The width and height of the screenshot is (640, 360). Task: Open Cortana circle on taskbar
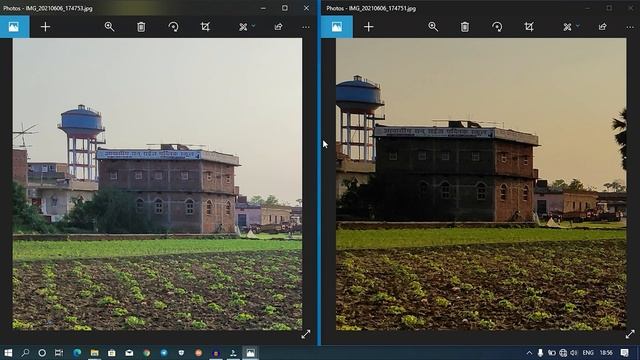[x=42, y=353]
